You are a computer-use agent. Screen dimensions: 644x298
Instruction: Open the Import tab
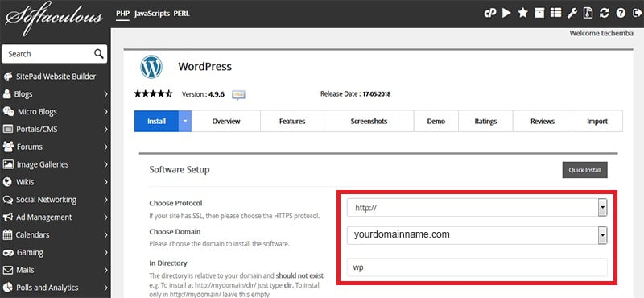597,122
